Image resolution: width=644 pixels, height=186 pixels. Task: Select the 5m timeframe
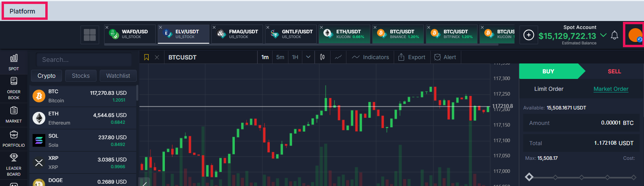point(280,57)
